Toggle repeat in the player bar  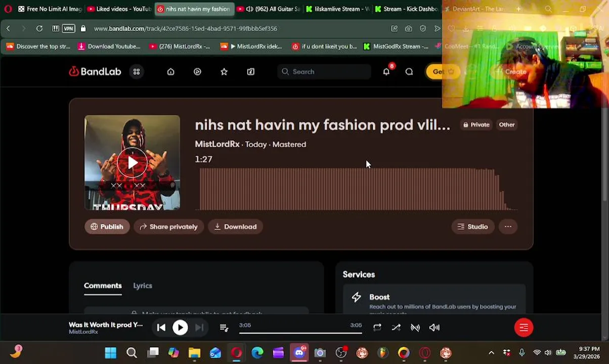[x=377, y=328]
